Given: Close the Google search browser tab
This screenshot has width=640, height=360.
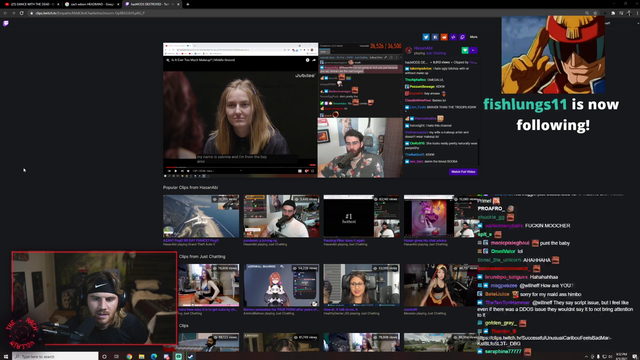Looking at the screenshot, I should click(118, 4).
